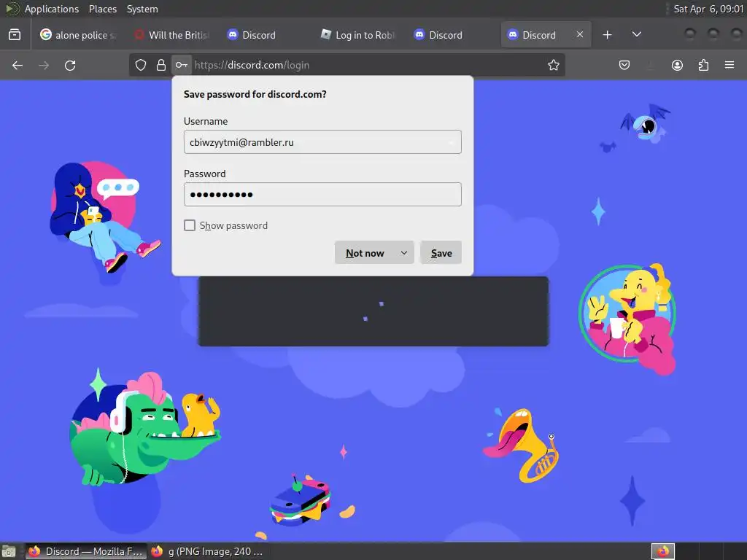This screenshot has width=747, height=560.
Task: Expand the Not now options arrow
Action: click(x=404, y=253)
